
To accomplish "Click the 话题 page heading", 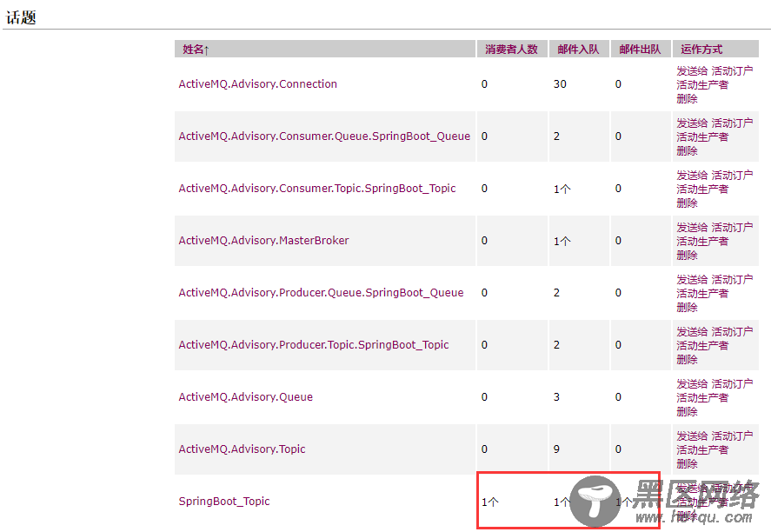I will [x=21, y=17].
